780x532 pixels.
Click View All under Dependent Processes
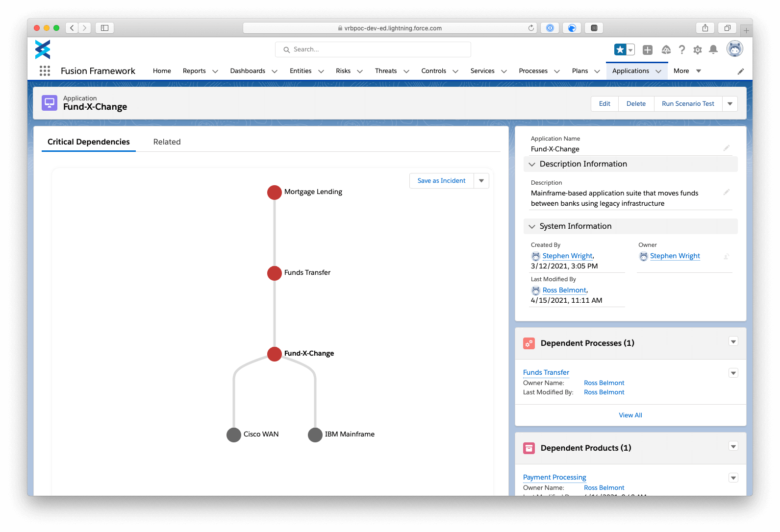tap(630, 415)
